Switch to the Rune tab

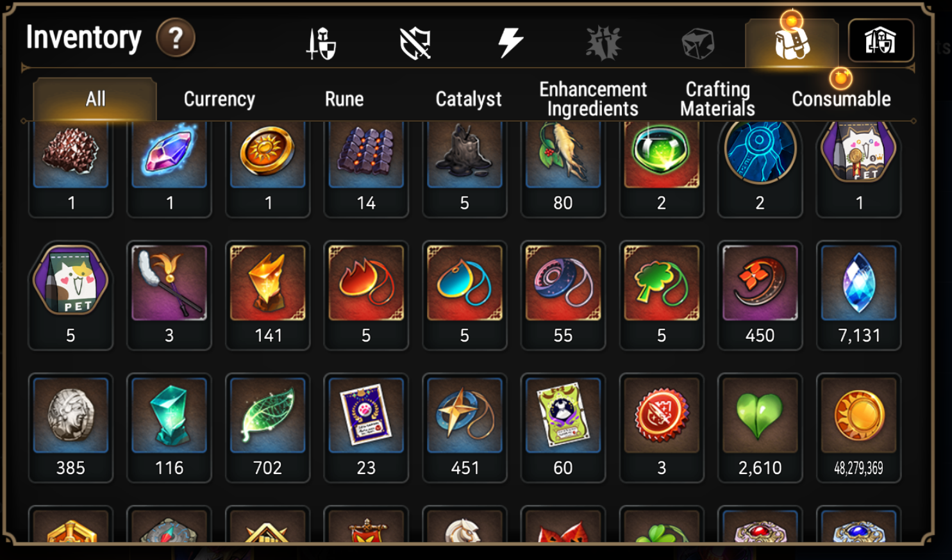click(344, 99)
